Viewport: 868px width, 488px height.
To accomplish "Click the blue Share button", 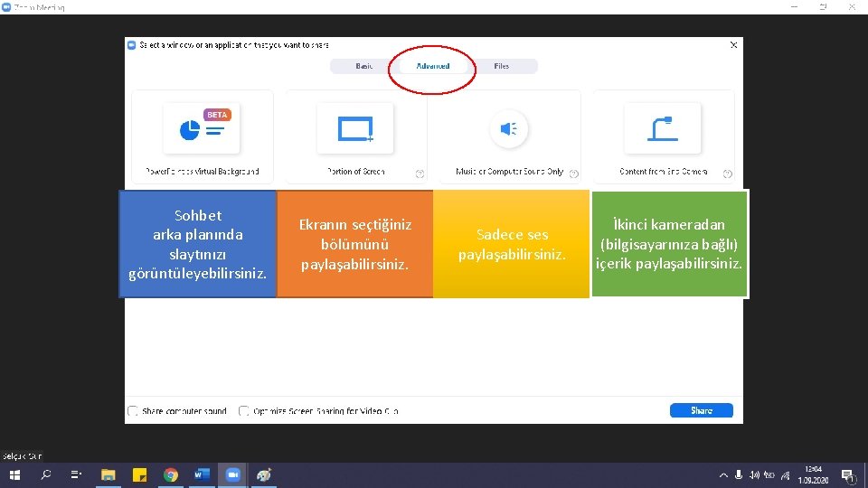I will coord(702,410).
